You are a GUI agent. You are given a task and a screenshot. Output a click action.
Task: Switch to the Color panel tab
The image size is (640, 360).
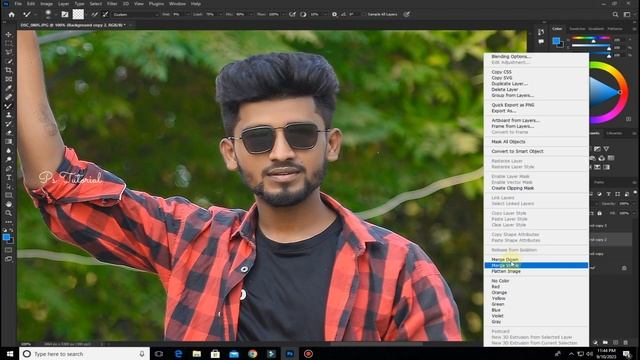[x=557, y=29]
